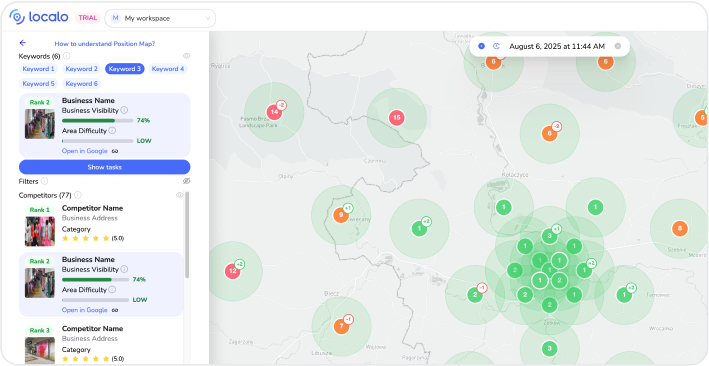The image size is (709, 366).
Task: Select the Keyword 1 chip
Action: 38,69
